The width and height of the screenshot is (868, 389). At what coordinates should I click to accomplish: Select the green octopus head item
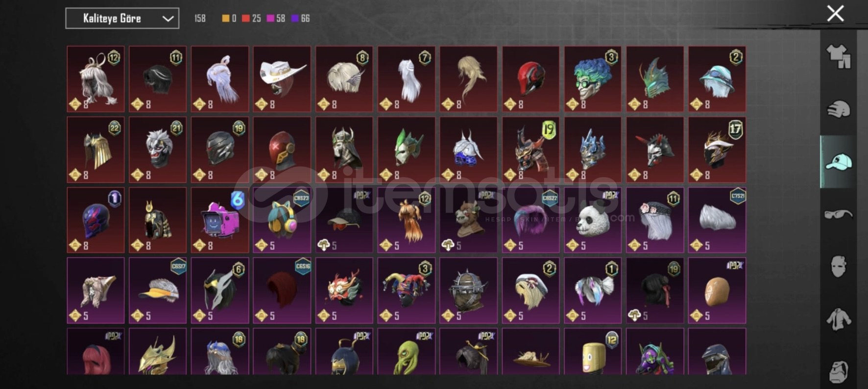pos(406,351)
